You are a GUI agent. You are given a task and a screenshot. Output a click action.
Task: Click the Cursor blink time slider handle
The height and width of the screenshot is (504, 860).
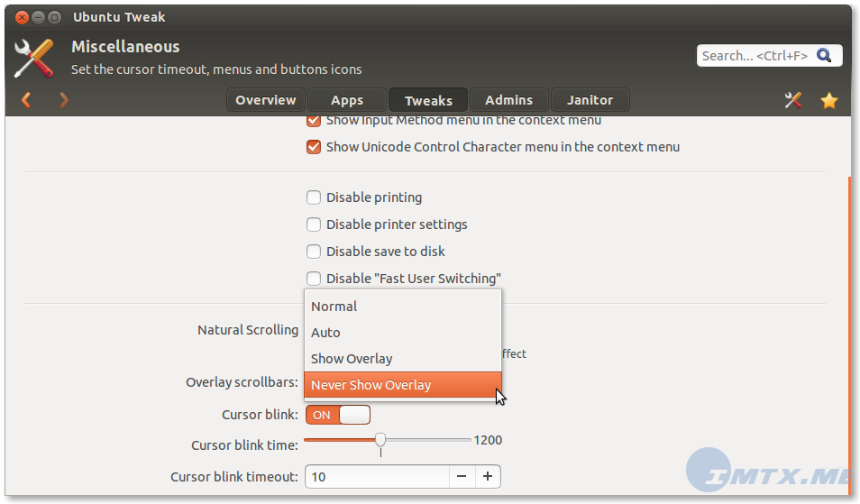point(380,440)
